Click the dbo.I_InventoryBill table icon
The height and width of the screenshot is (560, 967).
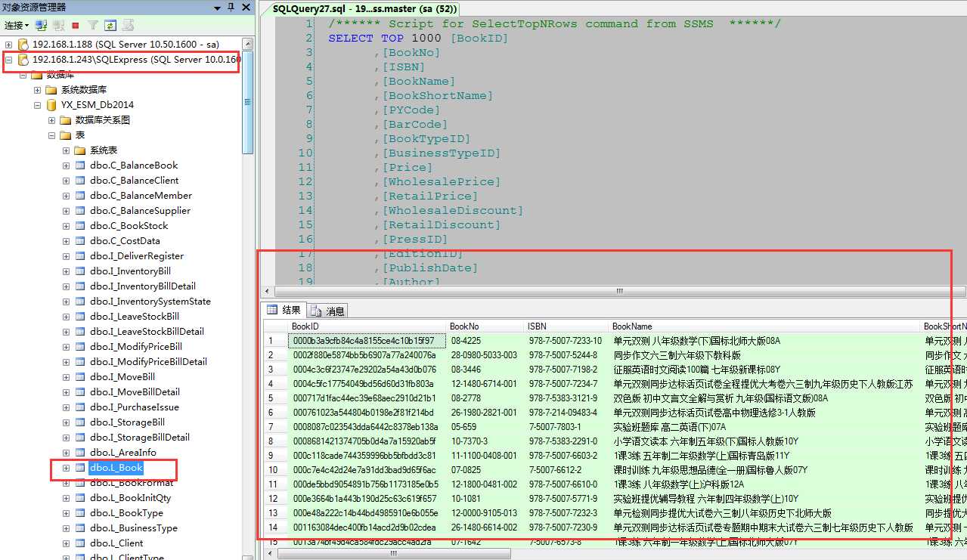tap(80, 271)
